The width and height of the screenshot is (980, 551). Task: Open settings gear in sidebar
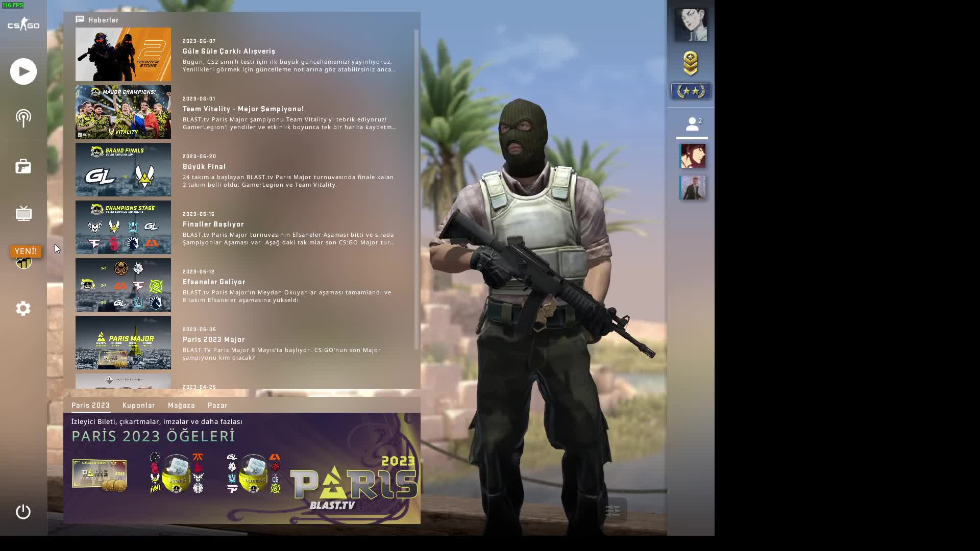pyautogui.click(x=23, y=308)
